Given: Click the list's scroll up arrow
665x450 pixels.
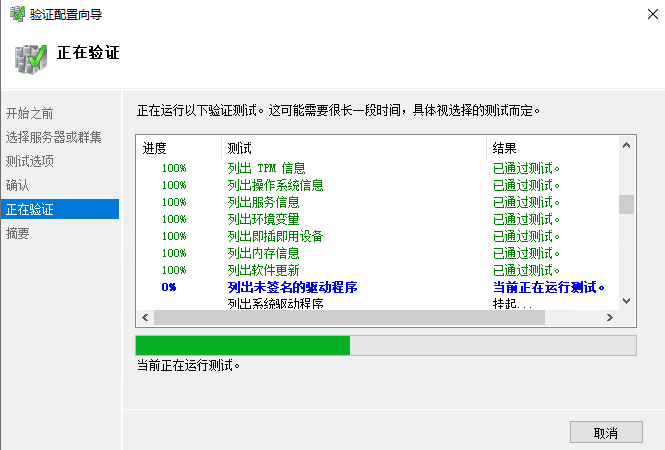Looking at the screenshot, I should (x=626, y=145).
